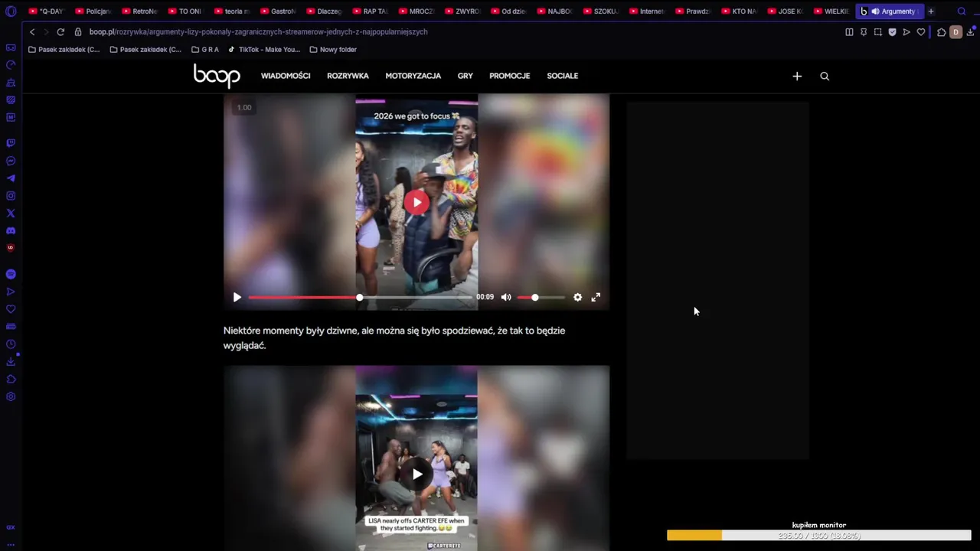The height and width of the screenshot is (551, 980).
Task: Open Telegram in the sidebar
Action: (x=11, y=178)
